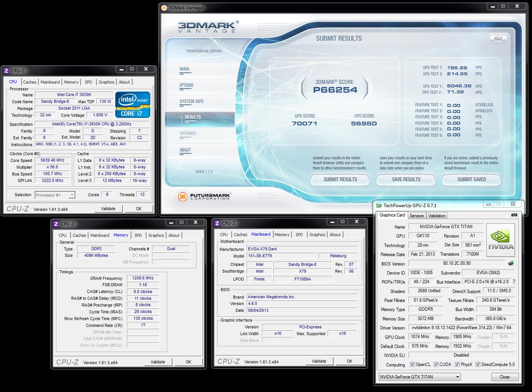This screenshot has height=392, width=532.
Task: Open MAIN section in 3DMark Vantage
Action: pyautogui.click(x=184, y=69)
